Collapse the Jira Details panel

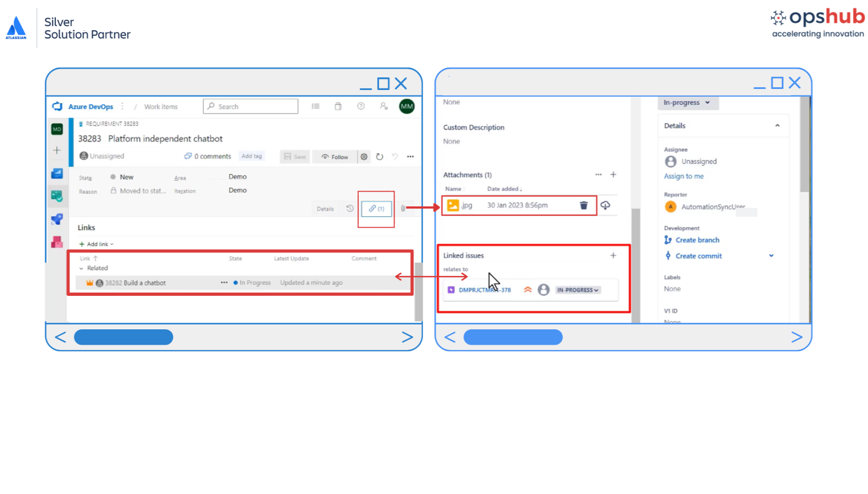pyautogui.click(x=777, y=126)
